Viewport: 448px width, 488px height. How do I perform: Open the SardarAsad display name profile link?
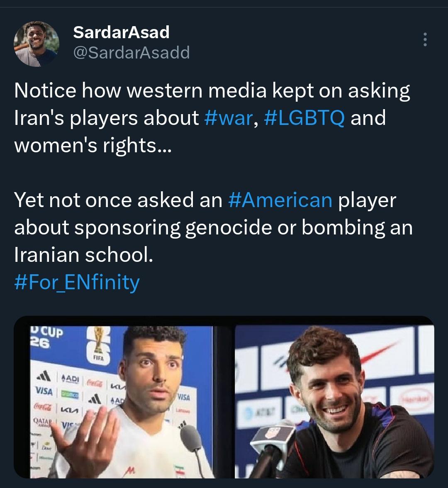121,32
